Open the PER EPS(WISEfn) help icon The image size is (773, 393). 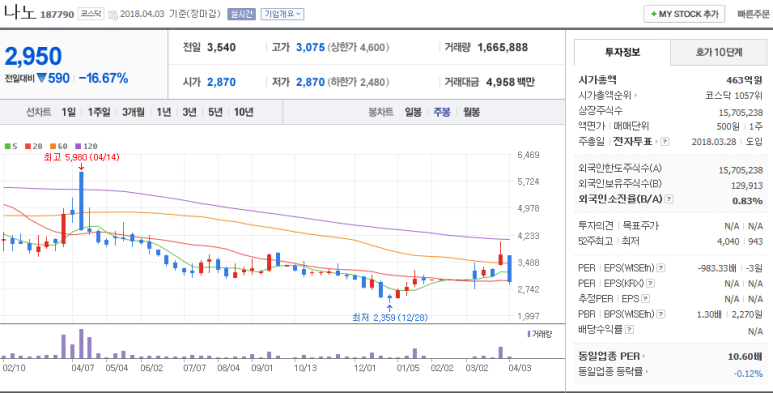pyautogui.click(x=661, y=268)
